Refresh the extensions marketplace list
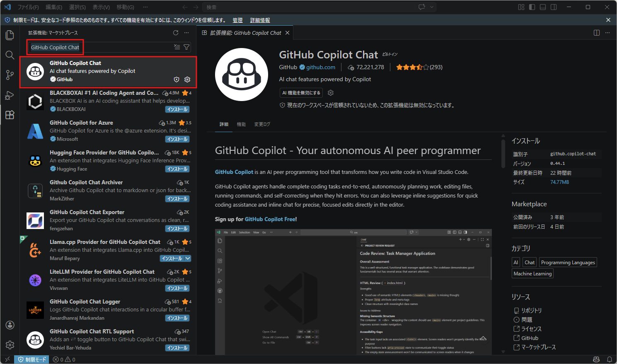This screenshot has width=617, height=364. (176, 33)
